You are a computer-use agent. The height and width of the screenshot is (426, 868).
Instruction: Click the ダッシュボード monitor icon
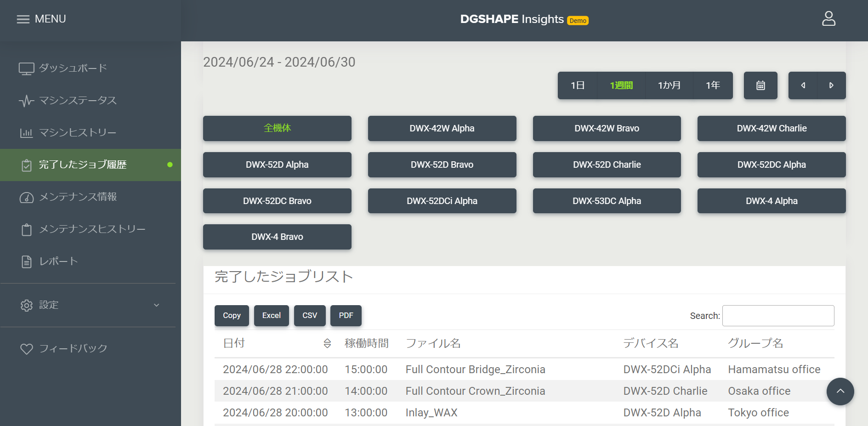26,68
